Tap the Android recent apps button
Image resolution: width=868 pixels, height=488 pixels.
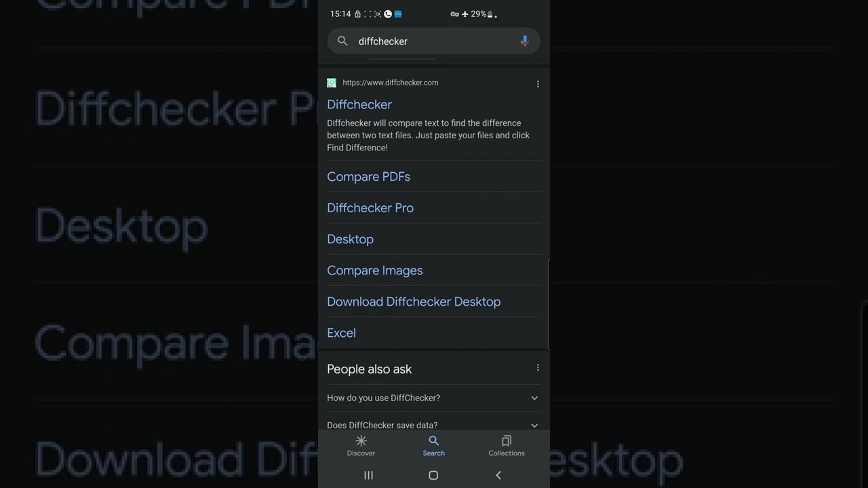368,475
